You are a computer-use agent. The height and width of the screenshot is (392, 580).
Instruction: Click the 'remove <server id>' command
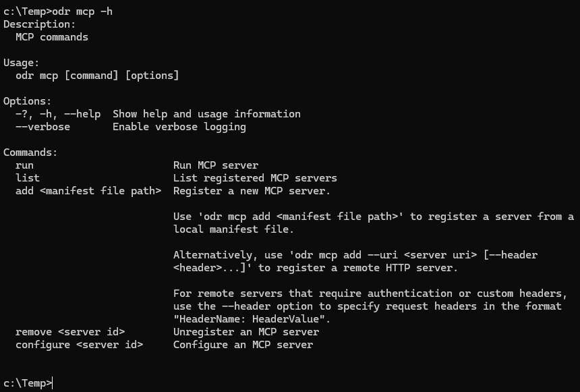click(70, 332)
